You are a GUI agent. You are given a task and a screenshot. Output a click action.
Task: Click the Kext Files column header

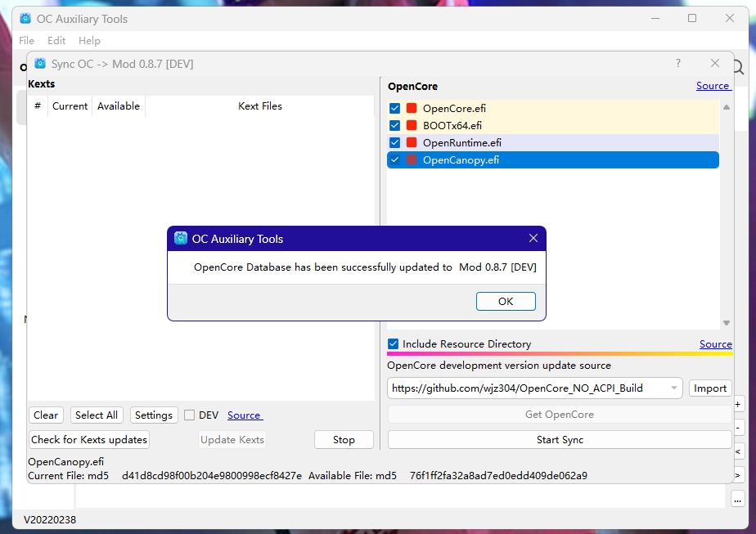(260, 106)
